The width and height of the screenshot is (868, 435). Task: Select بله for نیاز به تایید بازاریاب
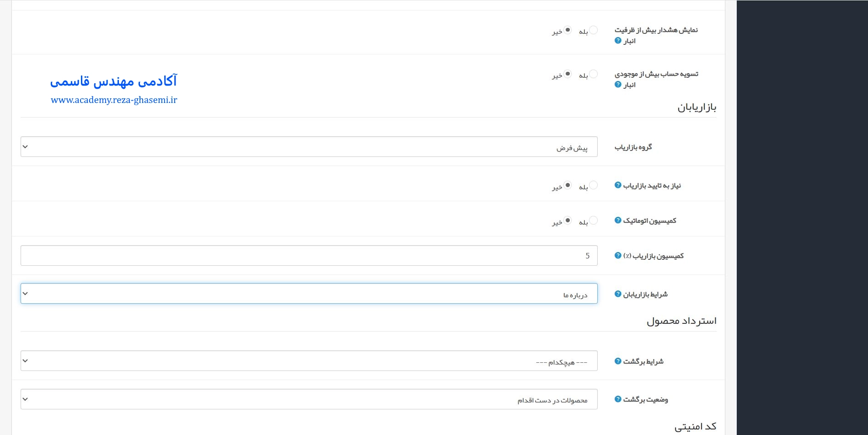point(593,185)
